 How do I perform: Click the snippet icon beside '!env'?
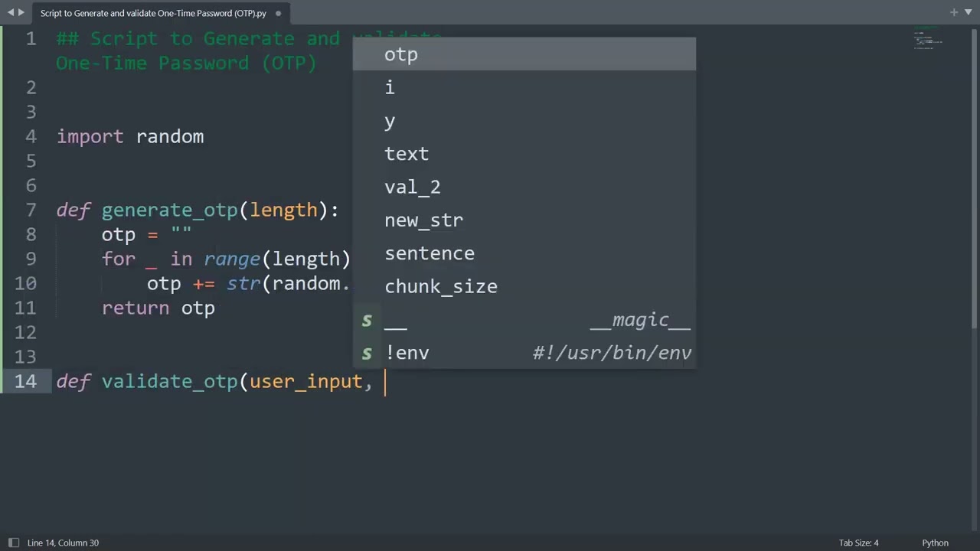click(x=367, y=353)
